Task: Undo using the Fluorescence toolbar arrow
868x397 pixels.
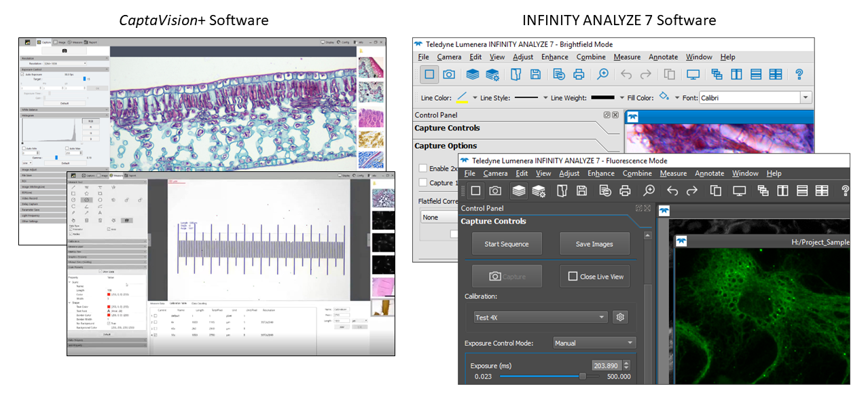Action: click(672, 191)
